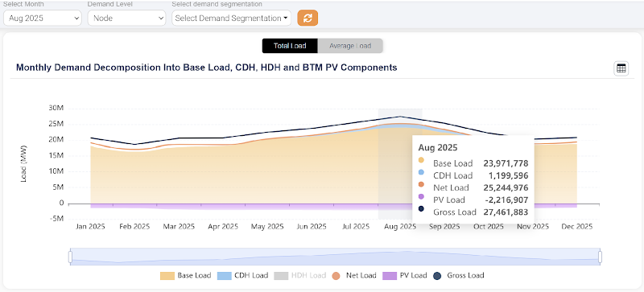Click the Jun 2025 x-axis label
Screen dimensions: 644x292
tap(312, 227)
